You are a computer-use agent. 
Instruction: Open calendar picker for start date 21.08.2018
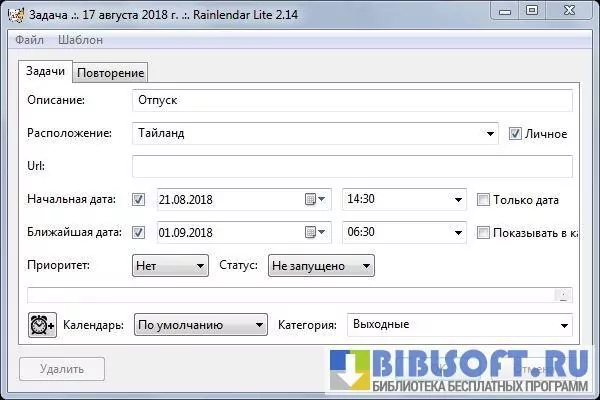pos(315,200)
